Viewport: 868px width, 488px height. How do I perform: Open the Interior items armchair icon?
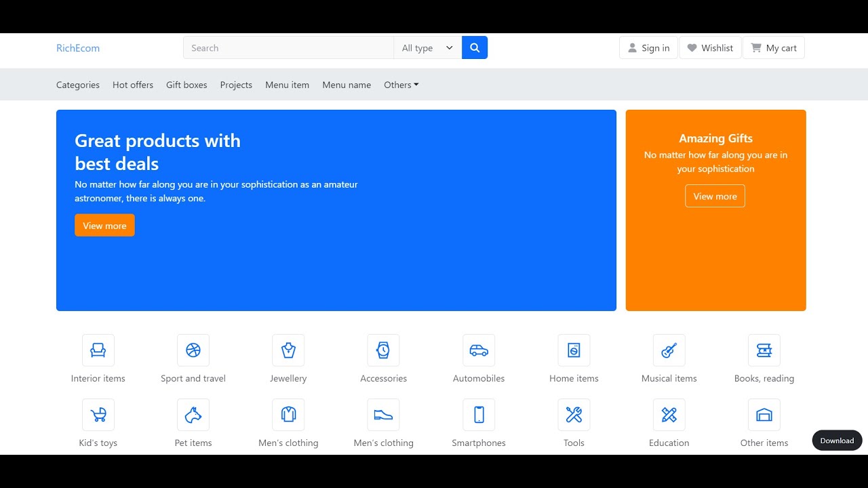pos(98,350)
